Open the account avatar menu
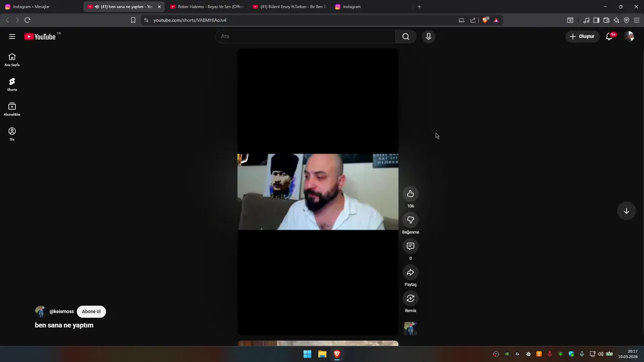 (x=629, y=36)
